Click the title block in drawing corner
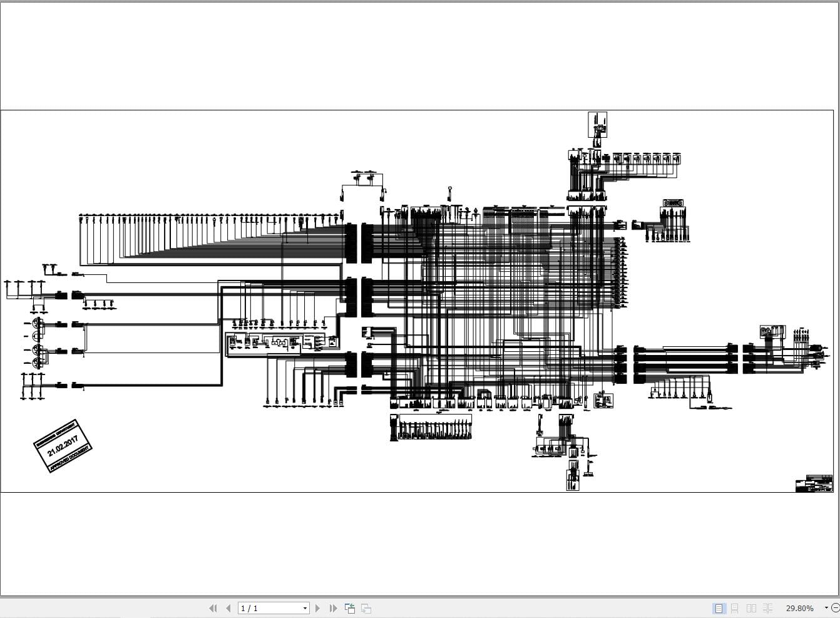This screenshot has width=840, height=618. (x=814, y=483)
